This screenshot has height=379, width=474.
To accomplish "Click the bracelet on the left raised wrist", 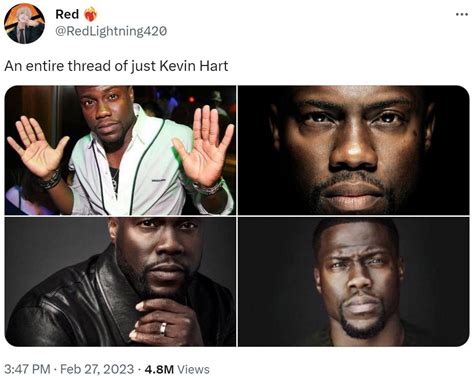I will coord(51,180).
